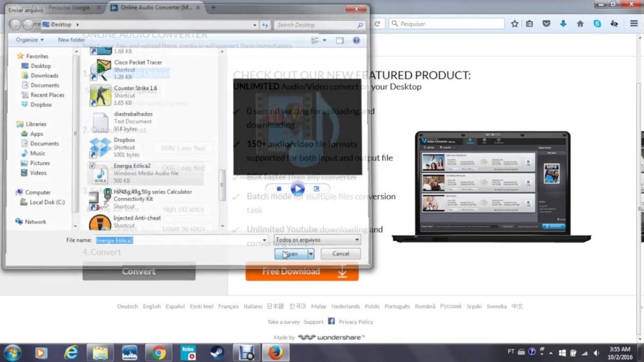Click the Search Desktop field
Screen dimensions: 644x362
319,25
